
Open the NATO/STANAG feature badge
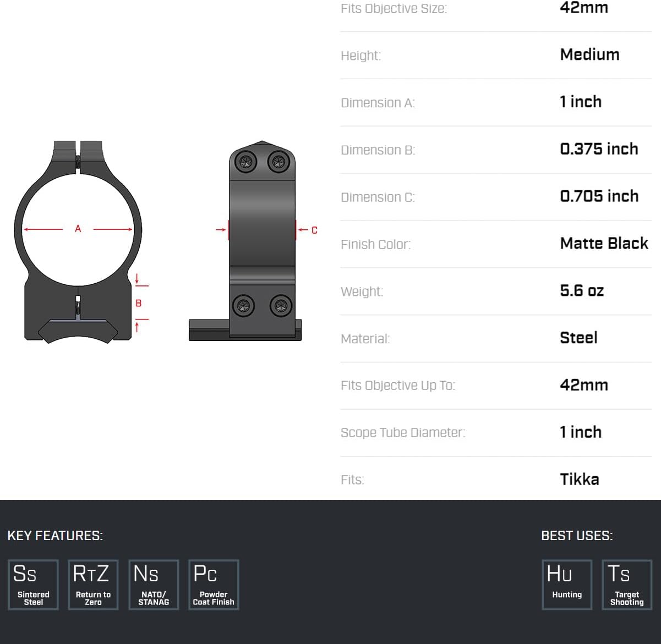(154, 585)
